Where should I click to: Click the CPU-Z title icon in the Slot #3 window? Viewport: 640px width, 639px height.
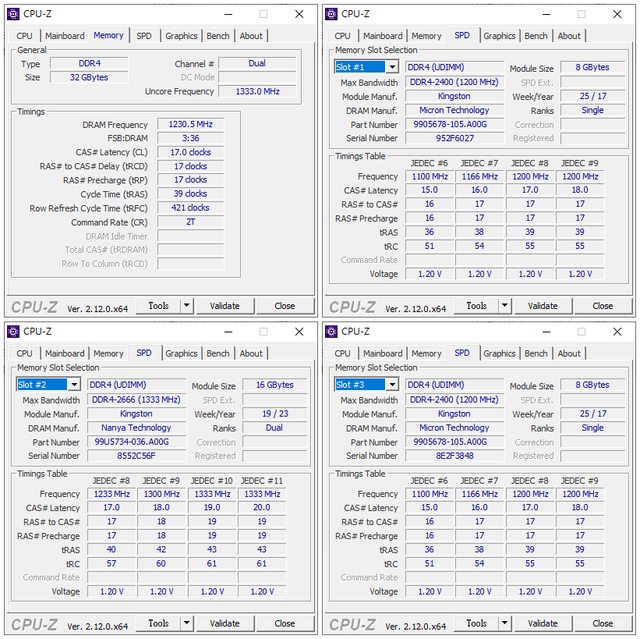point(331,332)
